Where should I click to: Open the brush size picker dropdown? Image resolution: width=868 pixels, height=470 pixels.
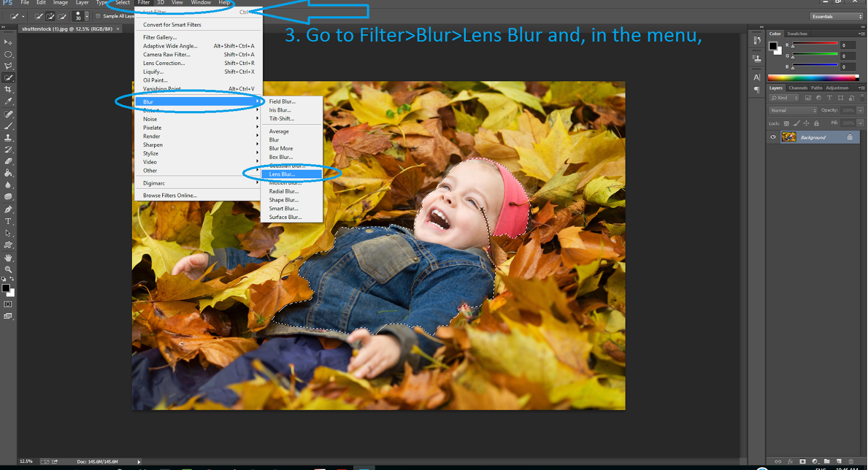click(x=87, y=16)
